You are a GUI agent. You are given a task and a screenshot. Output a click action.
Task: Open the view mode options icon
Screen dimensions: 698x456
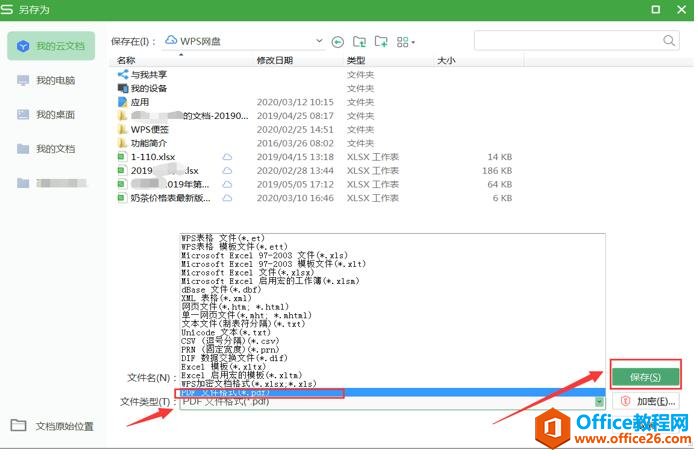[x=406, y=42]
